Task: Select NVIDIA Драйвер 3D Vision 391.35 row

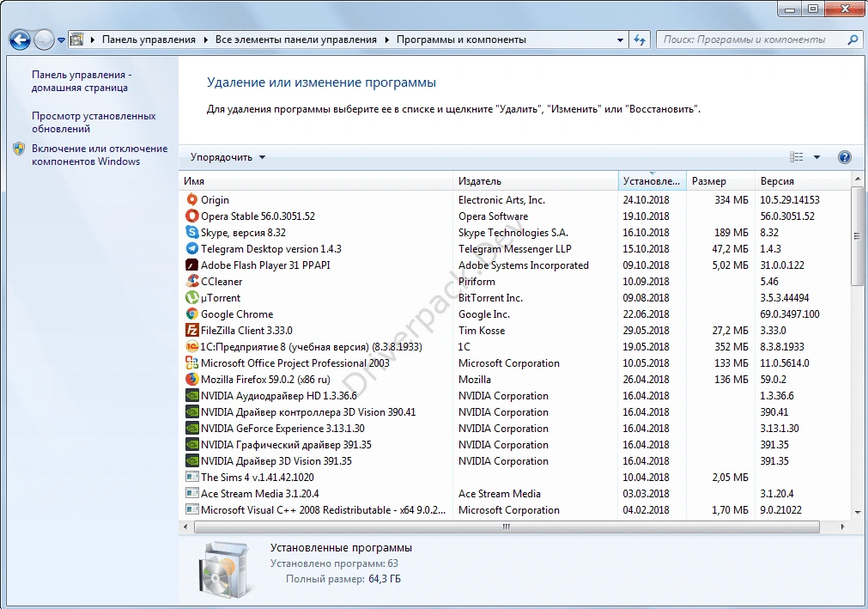Action: [x=514, y=461]
